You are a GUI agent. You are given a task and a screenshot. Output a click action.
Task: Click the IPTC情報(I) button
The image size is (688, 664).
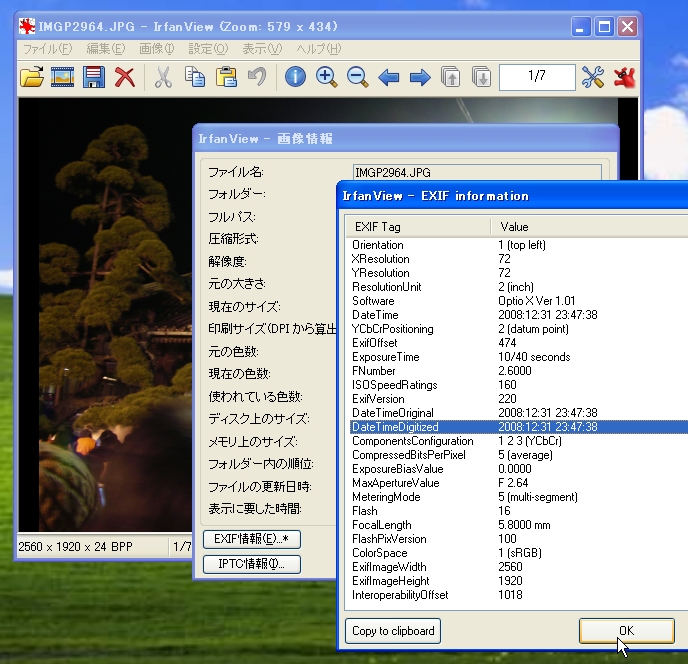point(251,564)
